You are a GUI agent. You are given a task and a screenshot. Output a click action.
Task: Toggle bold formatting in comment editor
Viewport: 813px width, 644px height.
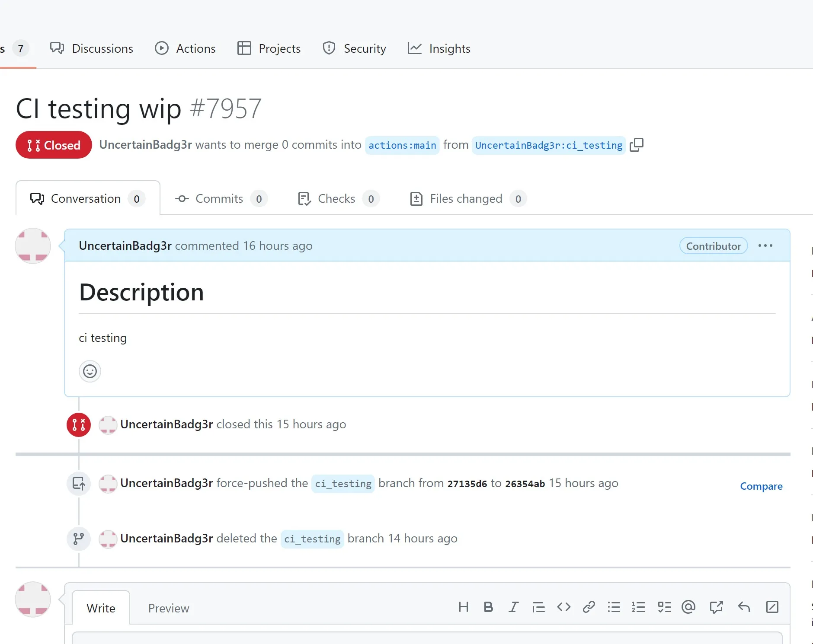[x=488, y=607]
